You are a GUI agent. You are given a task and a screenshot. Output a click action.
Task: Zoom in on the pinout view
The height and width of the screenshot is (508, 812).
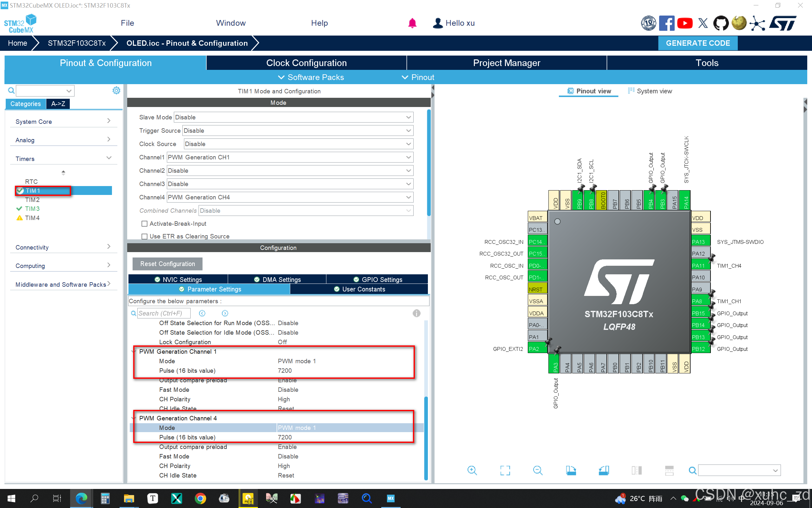472,470
